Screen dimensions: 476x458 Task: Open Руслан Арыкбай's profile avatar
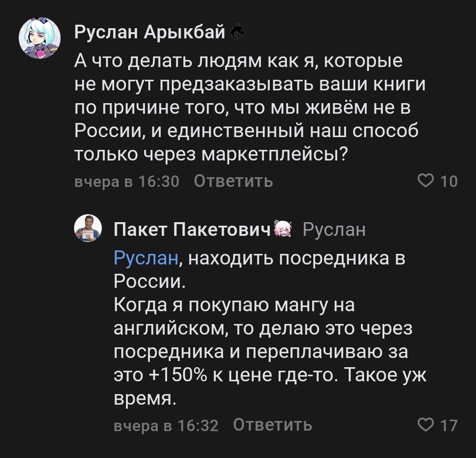tap(39, 39)
